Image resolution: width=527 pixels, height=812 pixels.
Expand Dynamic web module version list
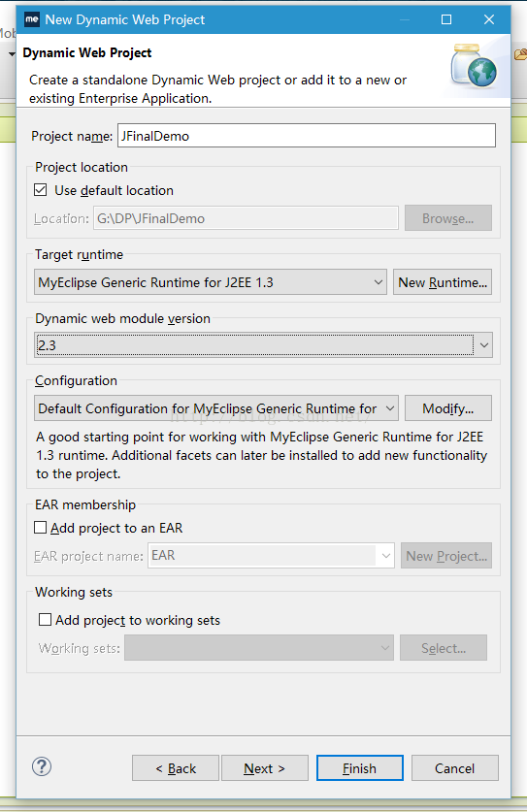[x=263, y=345]
